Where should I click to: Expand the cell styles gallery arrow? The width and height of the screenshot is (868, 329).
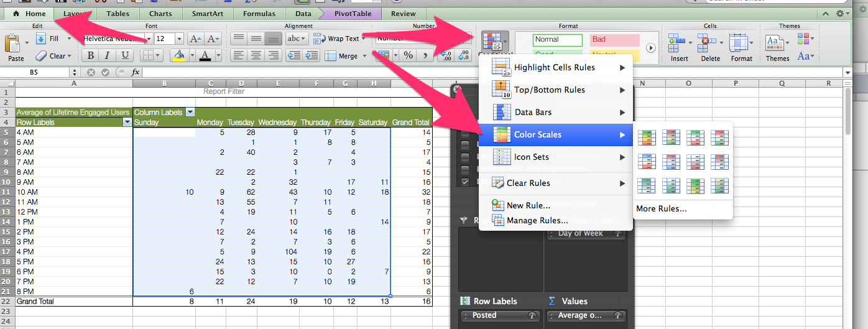[651, 48]
